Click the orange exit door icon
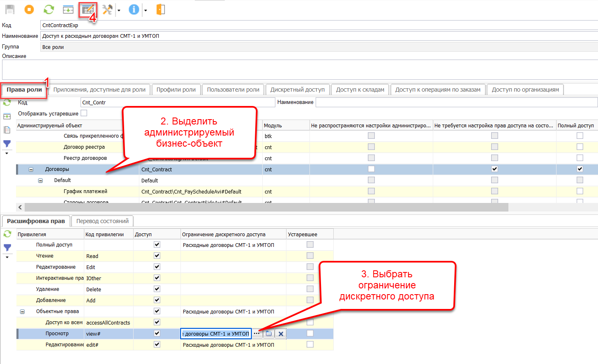Image resolution: width=598 pixels, height=364 pixels. click(161, 9)
